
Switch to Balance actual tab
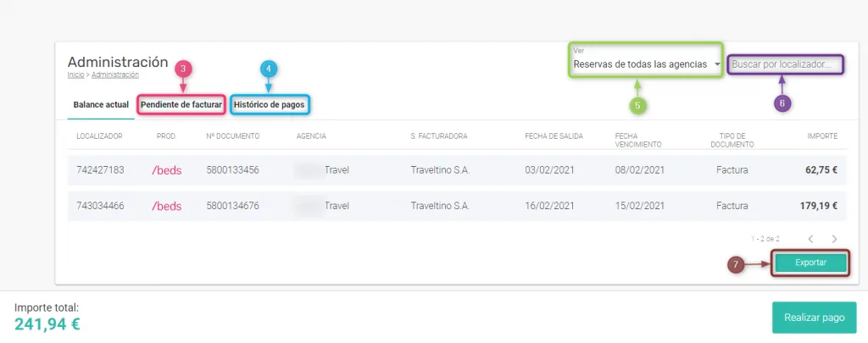coord(101,105)
